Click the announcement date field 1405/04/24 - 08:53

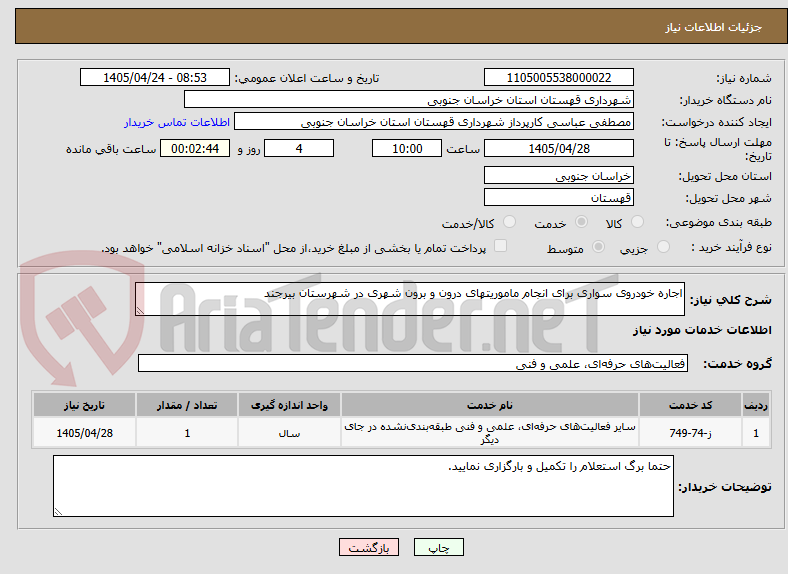[x=155, y=77]
